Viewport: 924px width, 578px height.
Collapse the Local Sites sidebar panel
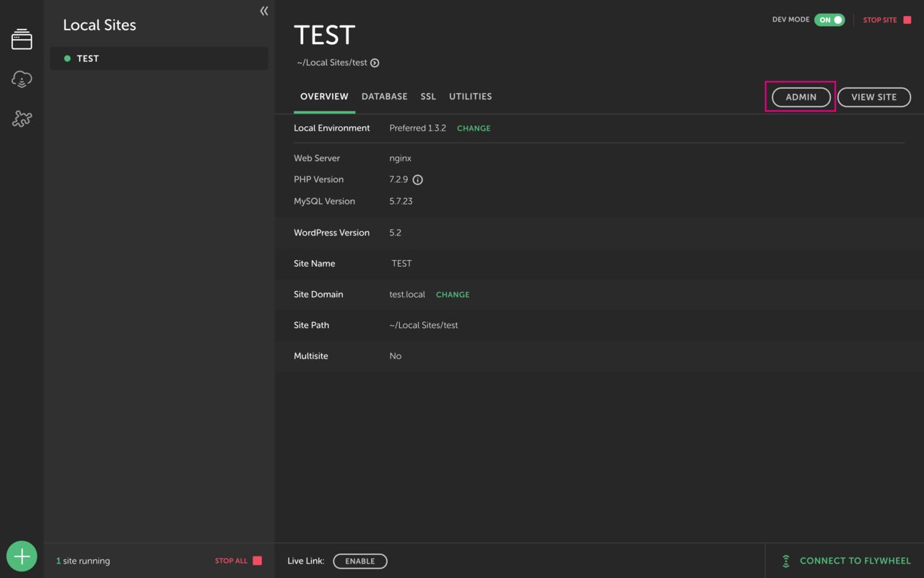click(264, 11)
